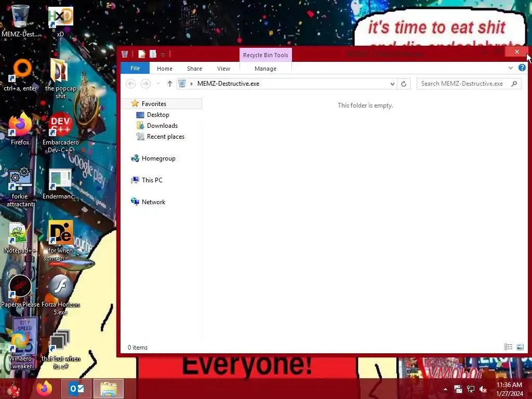Screen dimensions: 532x399
Task: Open the Forza Horizon 5.exe Flash icon
Action: pos(60,295)
